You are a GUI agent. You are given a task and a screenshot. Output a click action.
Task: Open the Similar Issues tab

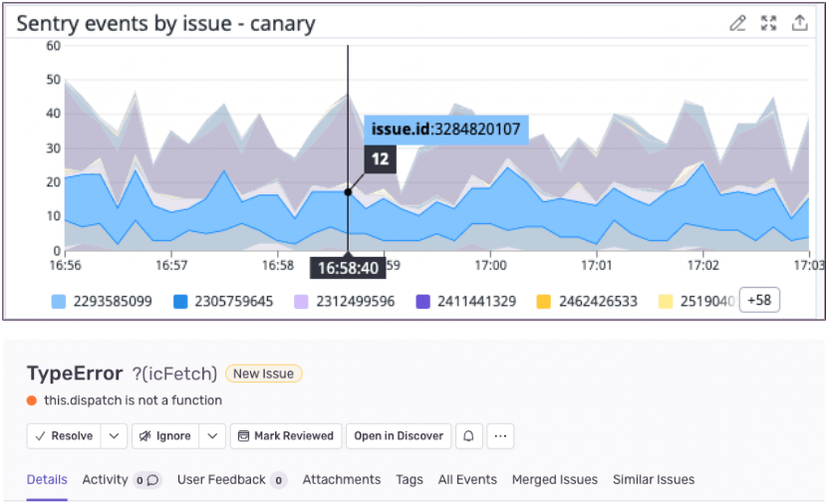[653, 480]
